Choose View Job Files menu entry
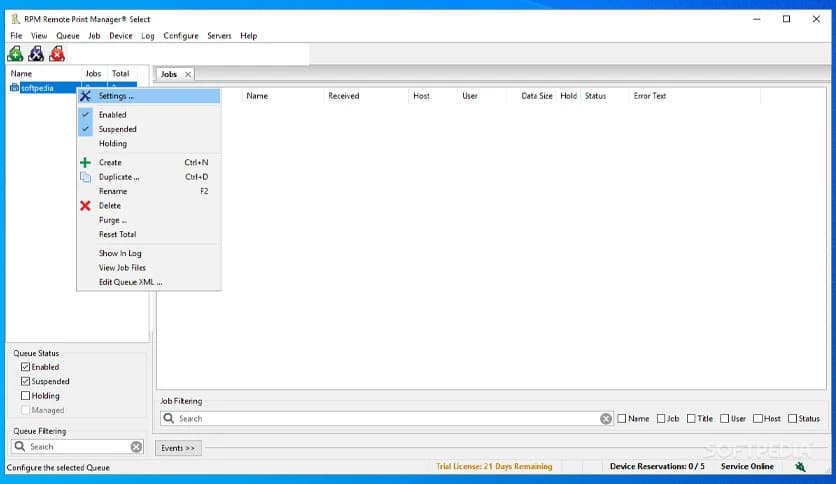 click(x=149, y=268)
